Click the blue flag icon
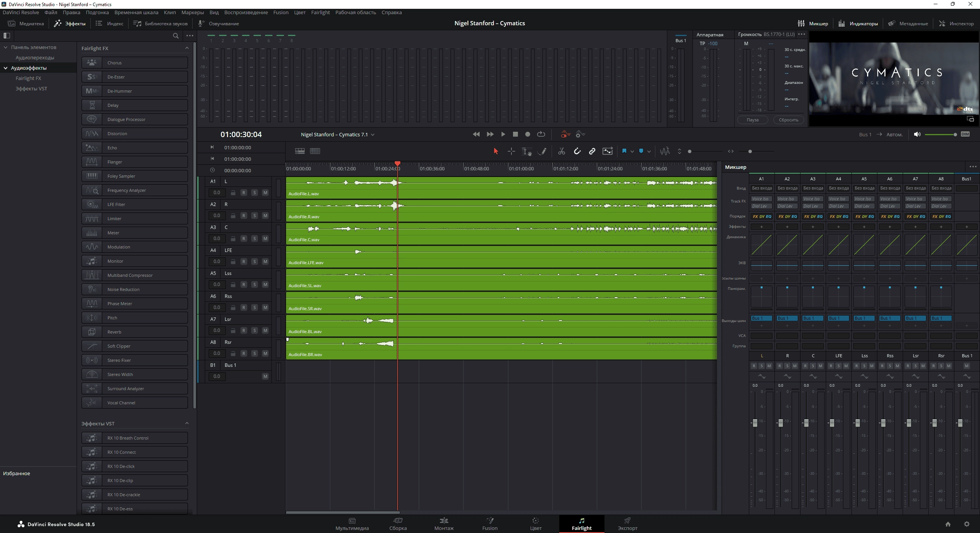This screenshot has width=980, height=533. coord(624,151)
